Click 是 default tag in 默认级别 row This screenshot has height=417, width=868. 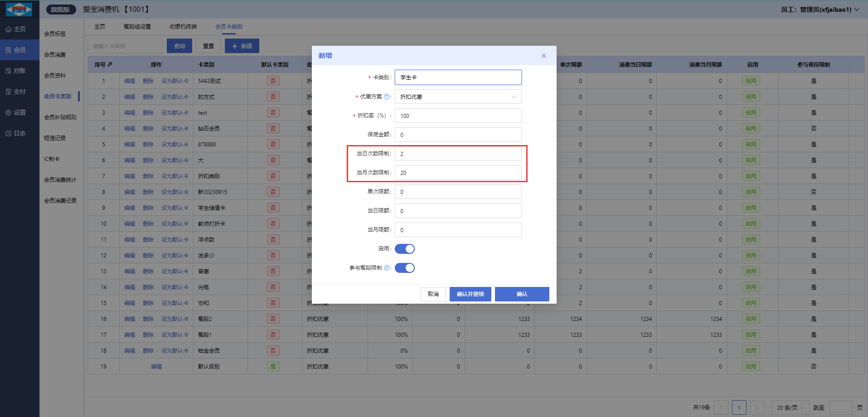coord(273,367)
